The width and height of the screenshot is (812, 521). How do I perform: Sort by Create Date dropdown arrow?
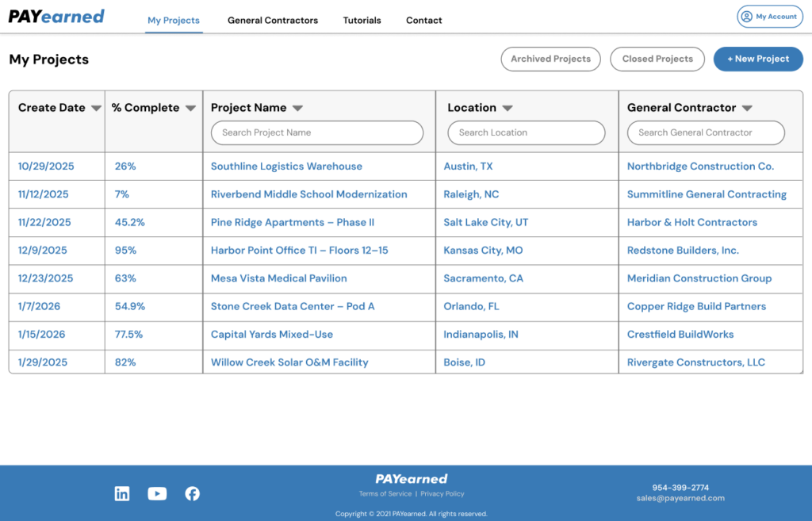click(x=96, y=109)
